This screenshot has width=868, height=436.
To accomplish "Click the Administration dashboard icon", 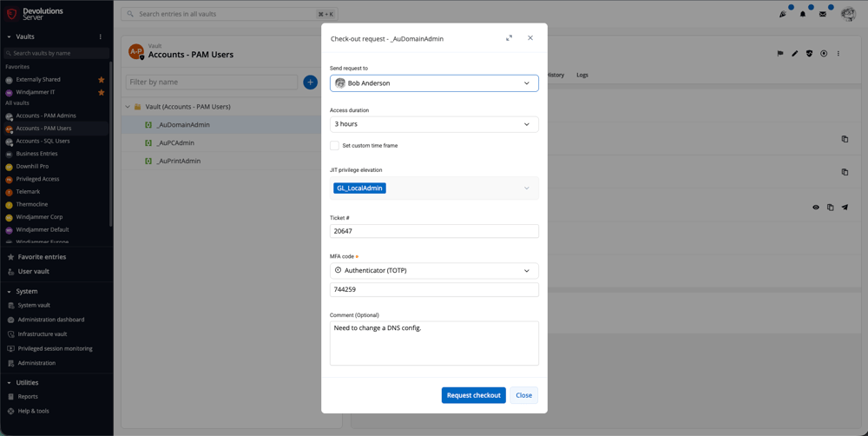I will 11,320.
